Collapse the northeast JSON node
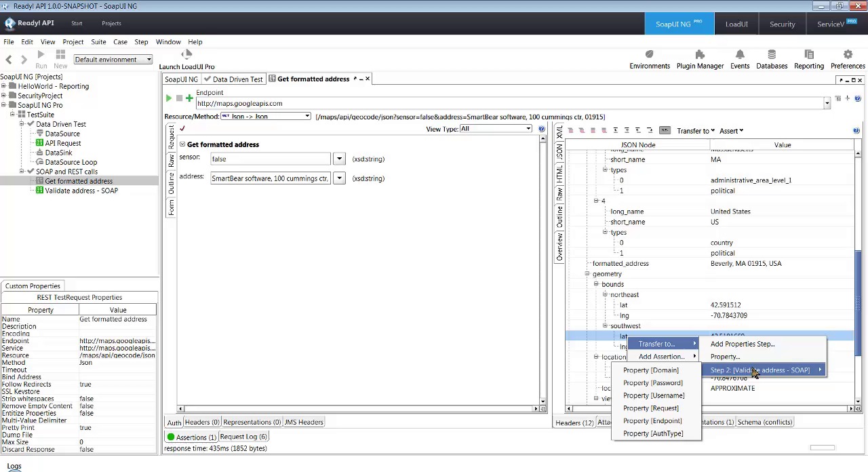This screenshot has height=472, width=868. (x=605, y=295)
